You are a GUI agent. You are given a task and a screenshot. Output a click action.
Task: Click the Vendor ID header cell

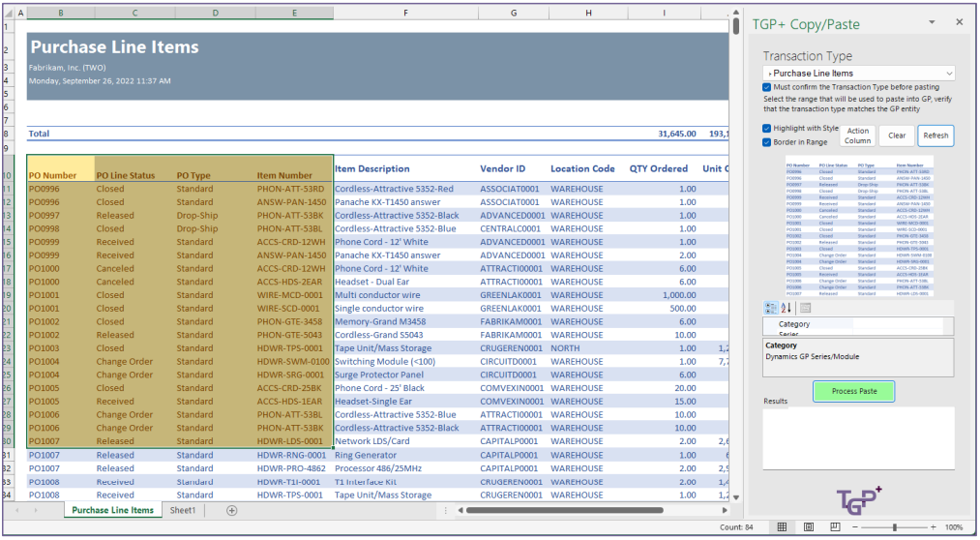point(513,168)
